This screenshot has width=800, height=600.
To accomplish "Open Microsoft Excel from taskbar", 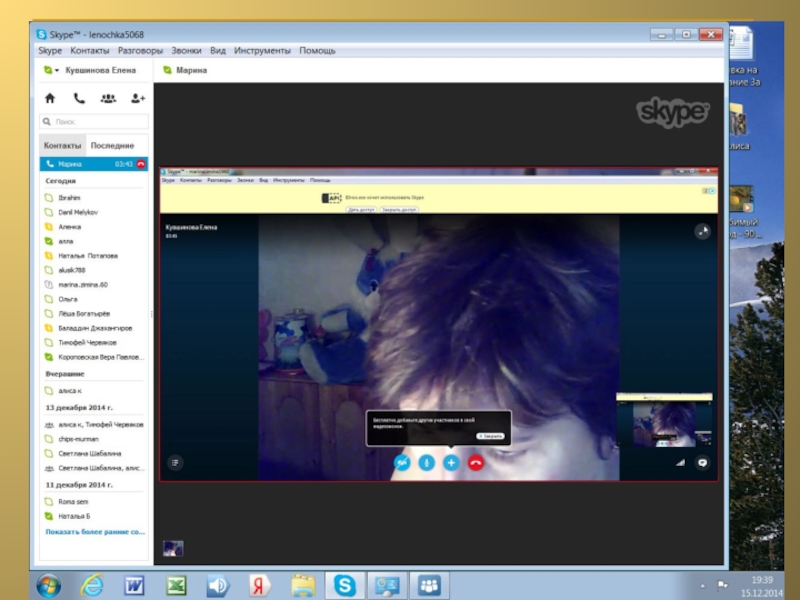I will click(x=176, y=586).
